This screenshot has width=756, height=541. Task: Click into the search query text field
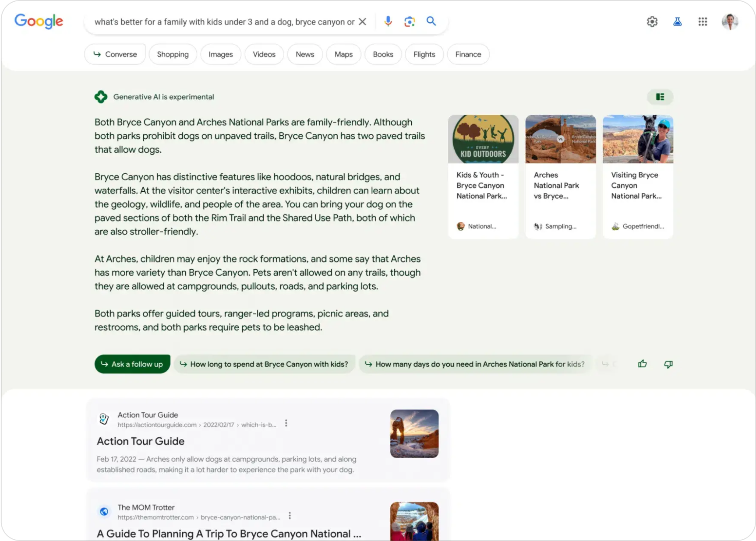point(223,22)
